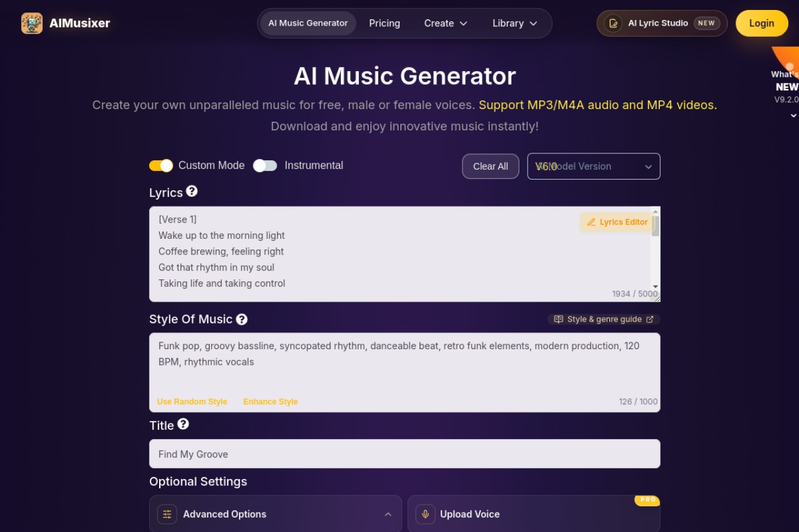This screenshot has height=532, width=799.
Task: Turn off Custom Mode switch
Action: coord(161,165)
